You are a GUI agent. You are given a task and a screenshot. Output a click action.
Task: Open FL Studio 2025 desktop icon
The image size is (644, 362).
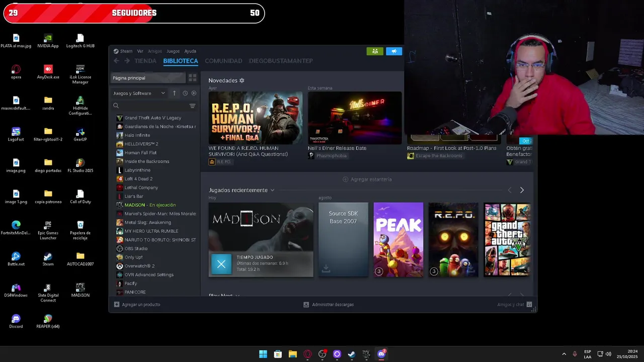80,165
